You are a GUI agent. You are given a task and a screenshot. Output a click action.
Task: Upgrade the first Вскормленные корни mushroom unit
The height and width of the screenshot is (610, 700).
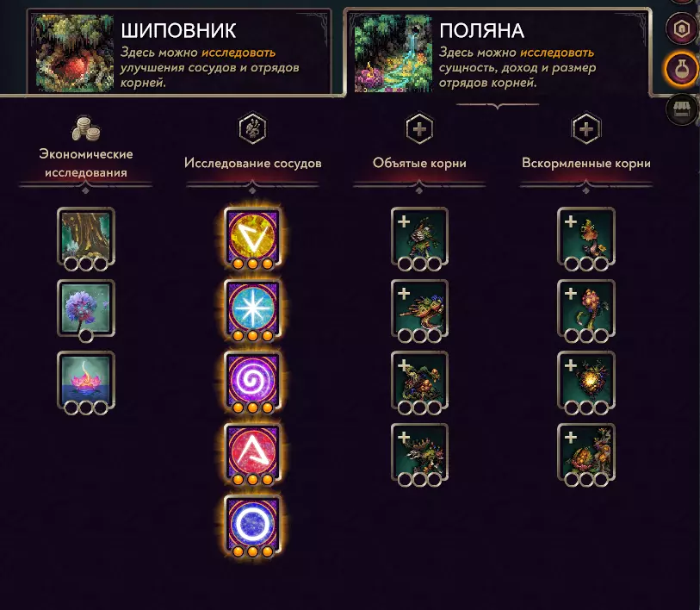coord(586,237)
